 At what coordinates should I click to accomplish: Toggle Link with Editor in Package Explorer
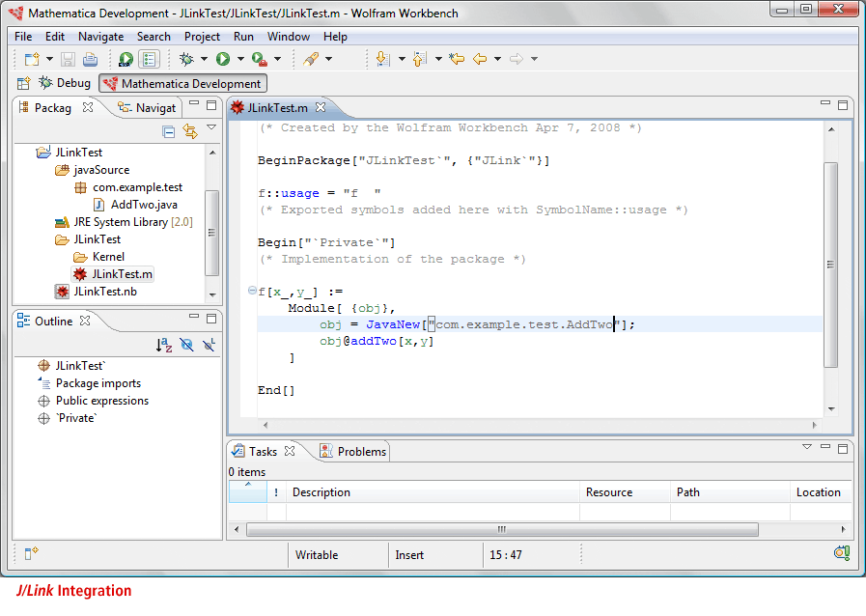[189, 131]
